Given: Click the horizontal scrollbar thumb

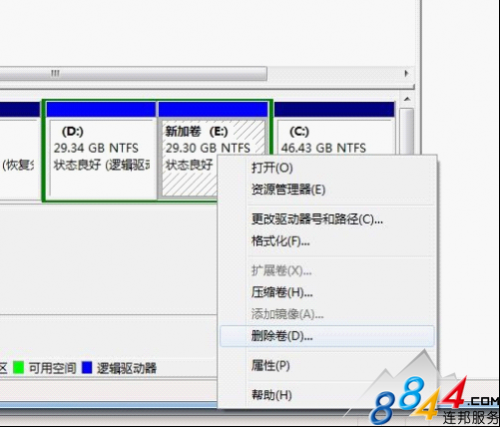Looking at the screenshot, I should 133,73.
